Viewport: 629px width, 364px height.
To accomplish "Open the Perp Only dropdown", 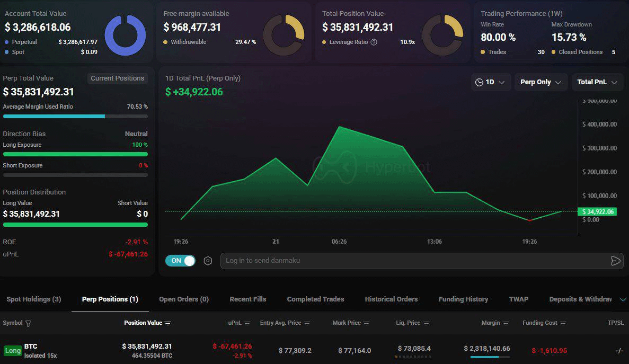I will [541, 82].
